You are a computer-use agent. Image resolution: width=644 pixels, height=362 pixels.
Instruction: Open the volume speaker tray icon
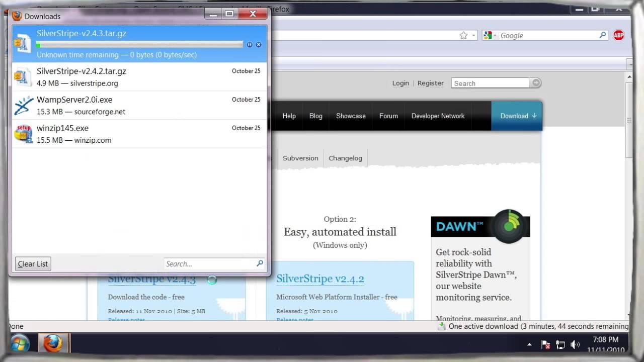click(x=575, y=344)
